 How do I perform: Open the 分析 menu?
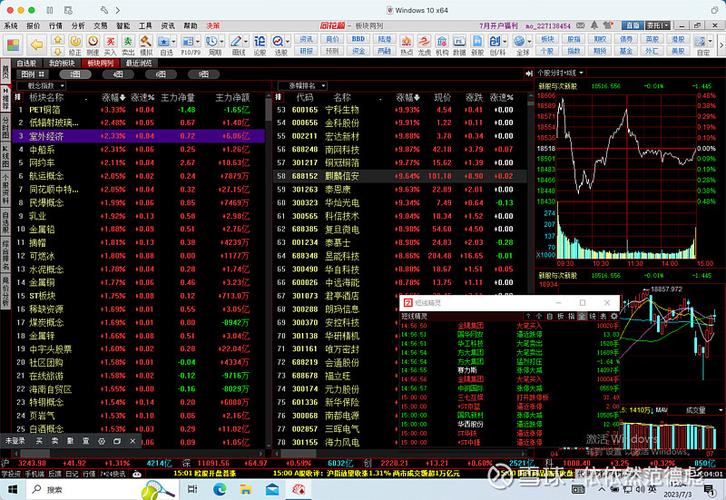(78, 26)
